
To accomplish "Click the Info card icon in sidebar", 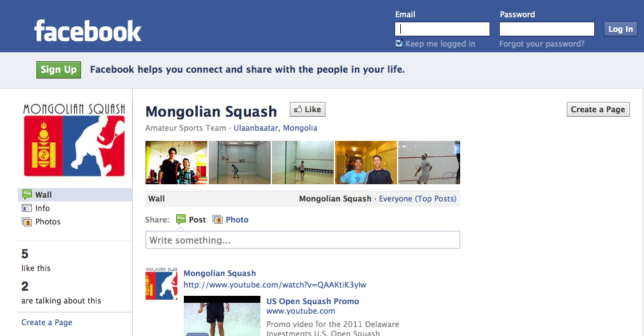I will click(27, 208).
